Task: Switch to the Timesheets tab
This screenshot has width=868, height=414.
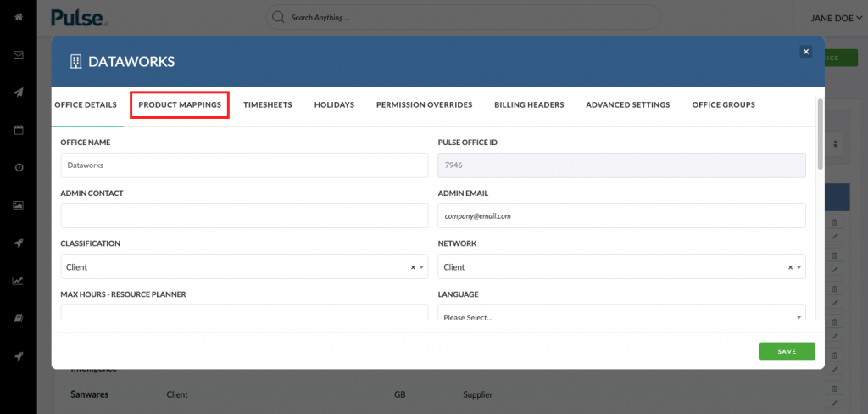Action: (x=267, y=104)
